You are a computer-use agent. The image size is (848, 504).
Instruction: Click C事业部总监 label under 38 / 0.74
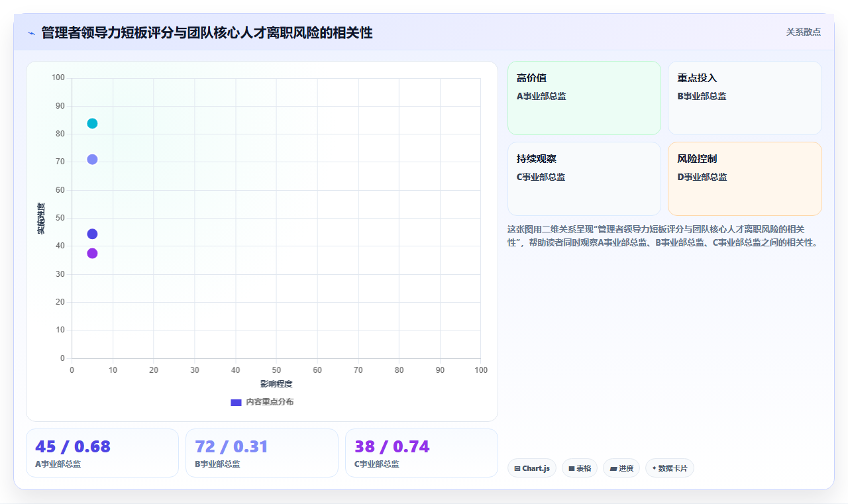pos(377,464)
